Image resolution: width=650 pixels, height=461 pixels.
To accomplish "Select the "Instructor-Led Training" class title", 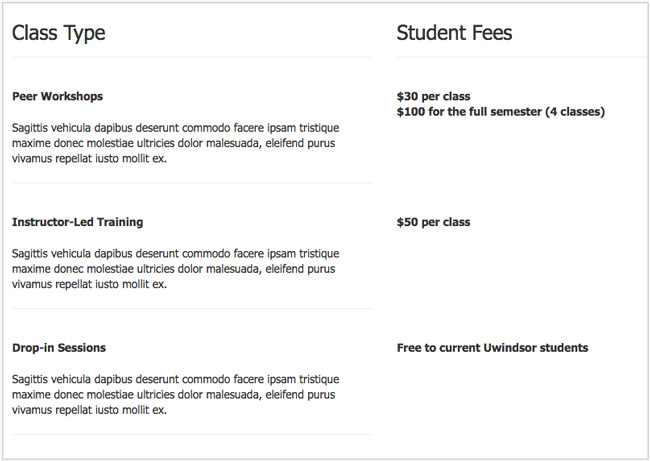I will pos(77,222).
